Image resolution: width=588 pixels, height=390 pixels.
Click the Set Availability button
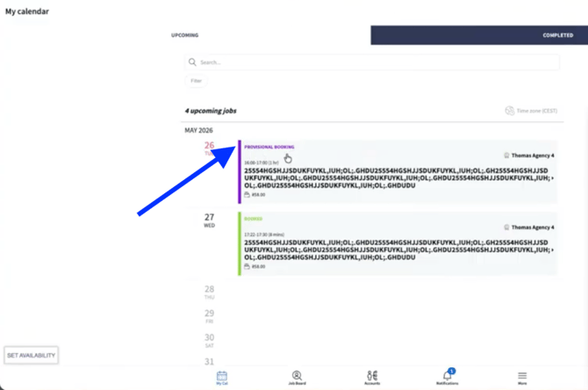[31, 355]
